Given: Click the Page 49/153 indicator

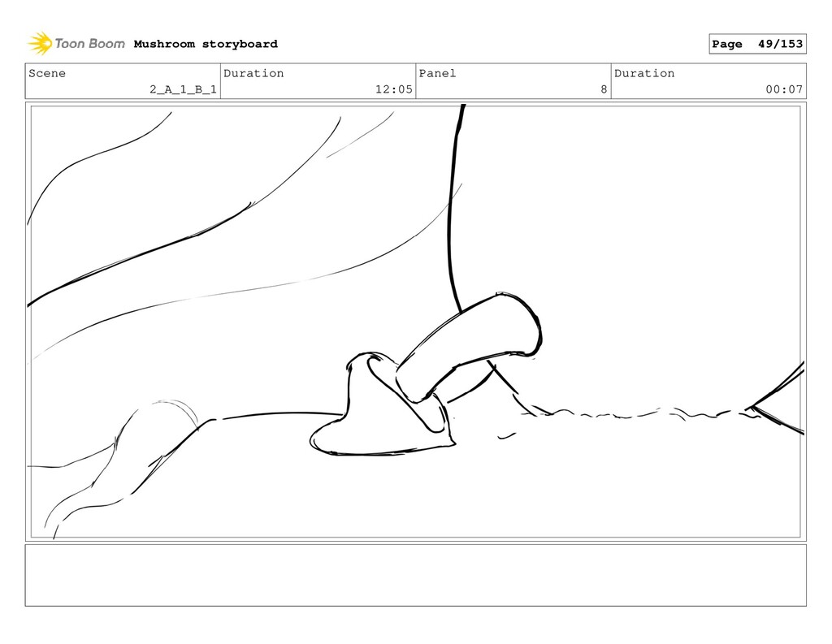Looking at the screenshot, I should click(x=757, y=44).
